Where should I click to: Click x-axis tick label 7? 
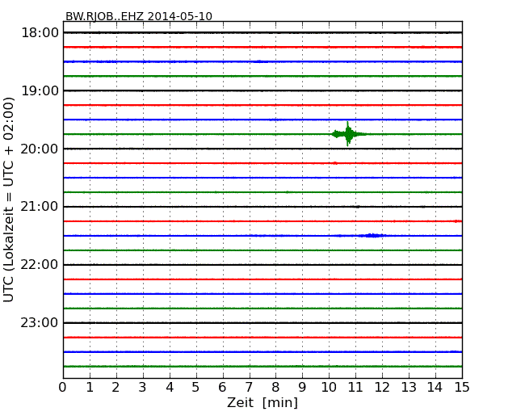coord(249,388)
